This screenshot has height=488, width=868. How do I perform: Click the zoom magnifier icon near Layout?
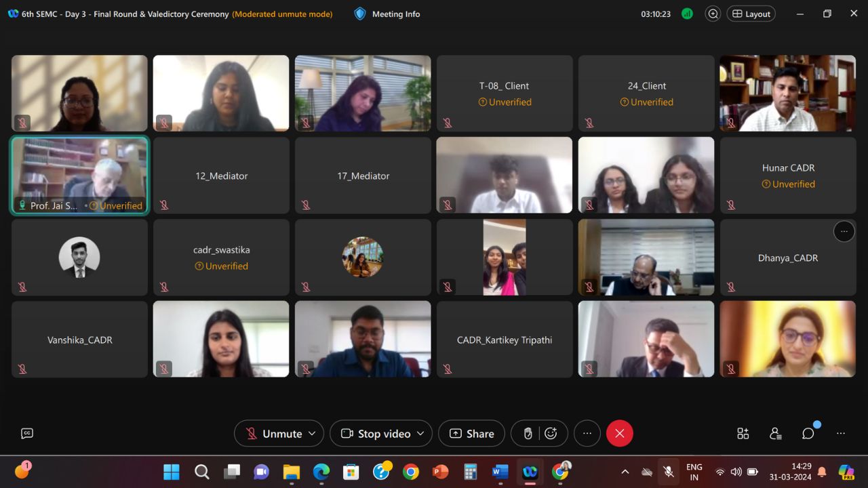point(713,14)
